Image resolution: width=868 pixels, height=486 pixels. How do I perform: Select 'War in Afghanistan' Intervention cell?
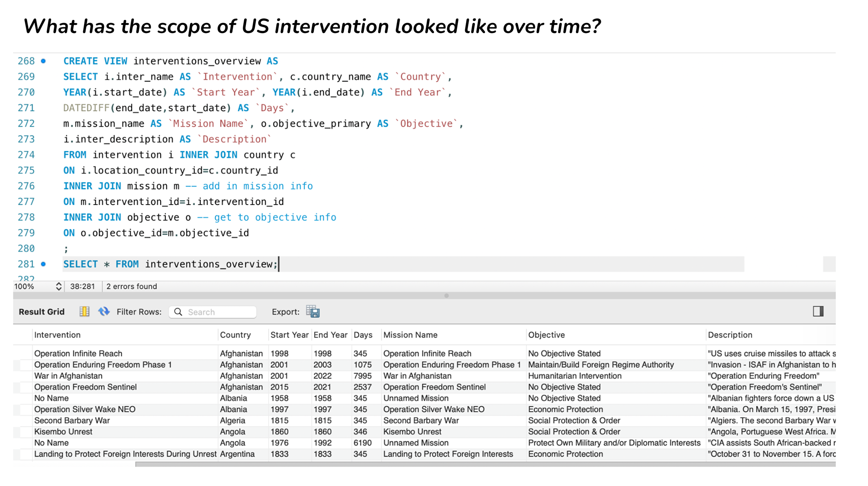(x=68, y=376)
